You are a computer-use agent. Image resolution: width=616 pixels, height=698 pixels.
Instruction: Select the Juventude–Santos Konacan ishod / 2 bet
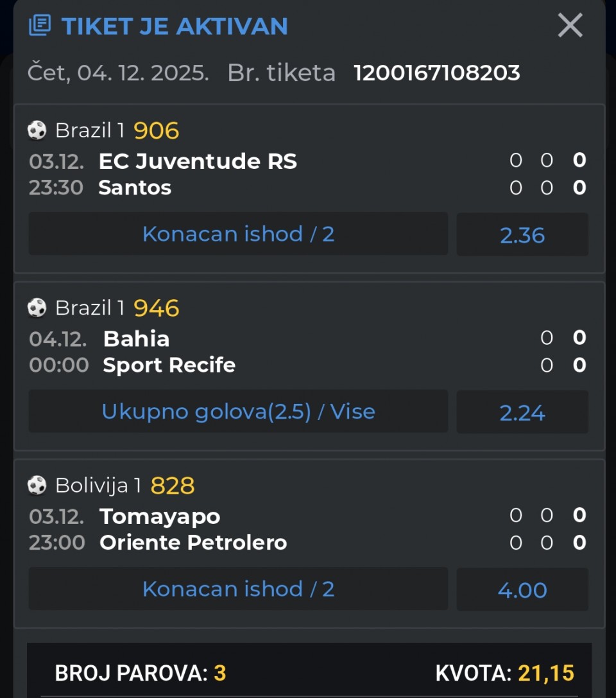(238, 234)
